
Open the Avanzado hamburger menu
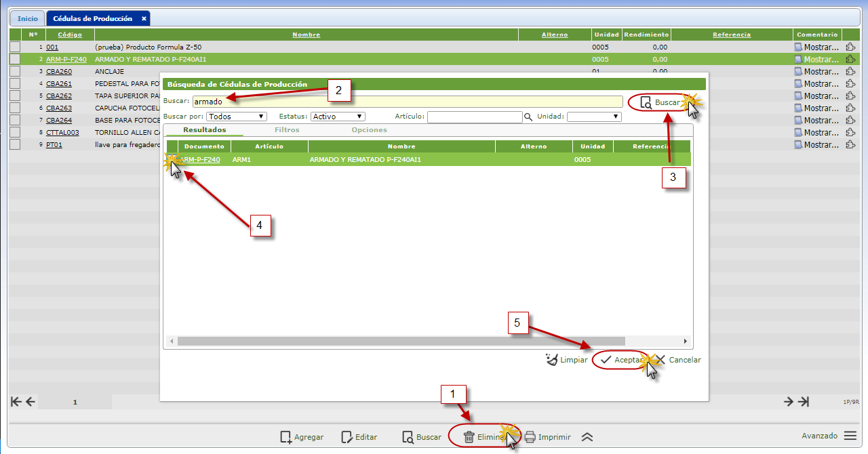(x=850, y=436)
